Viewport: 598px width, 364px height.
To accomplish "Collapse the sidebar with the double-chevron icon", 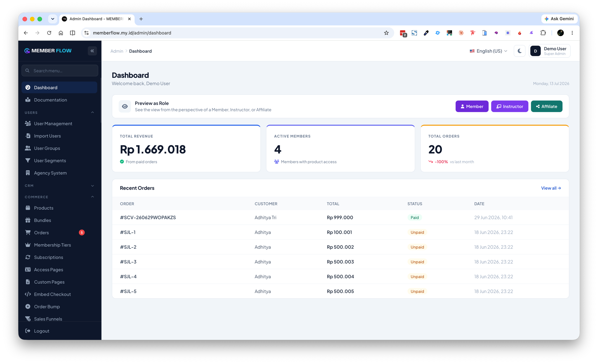I will (x=92, y=51).
